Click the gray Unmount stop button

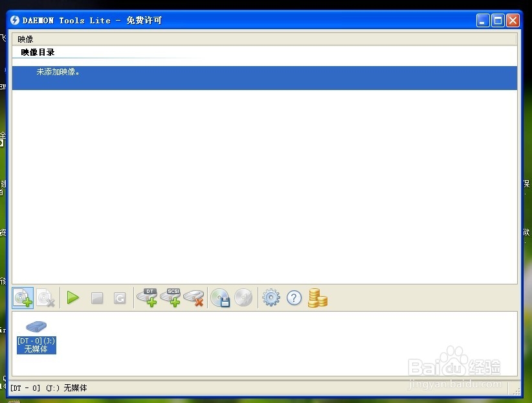point(97,298)
